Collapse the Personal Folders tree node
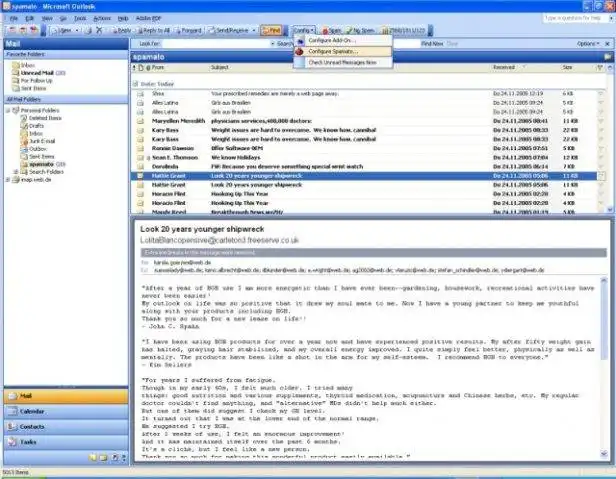616x479 pixels. click(x=7, y=110)
